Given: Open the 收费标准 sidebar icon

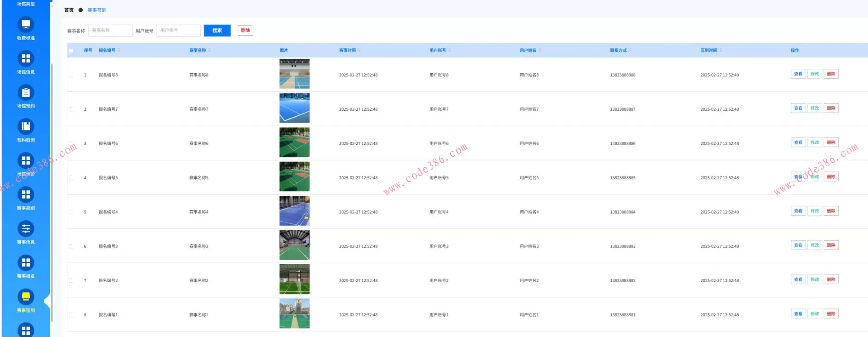Looking at the screenshot, I should (26, 24).
